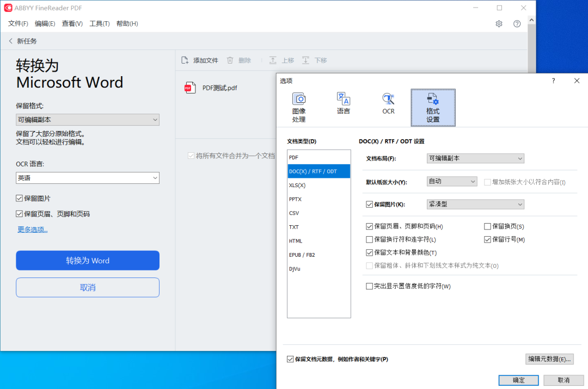Open the 图像处理 options tab icon

pyautogui.click(x=299, y=99)
